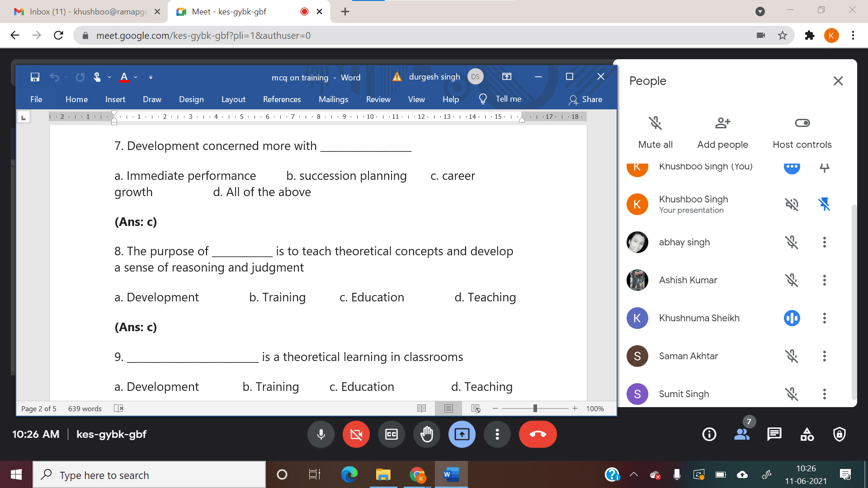The width and height of the screenshot is (868, 488).
Task: Click the word count in the status bar
Action: click(84, 408)
